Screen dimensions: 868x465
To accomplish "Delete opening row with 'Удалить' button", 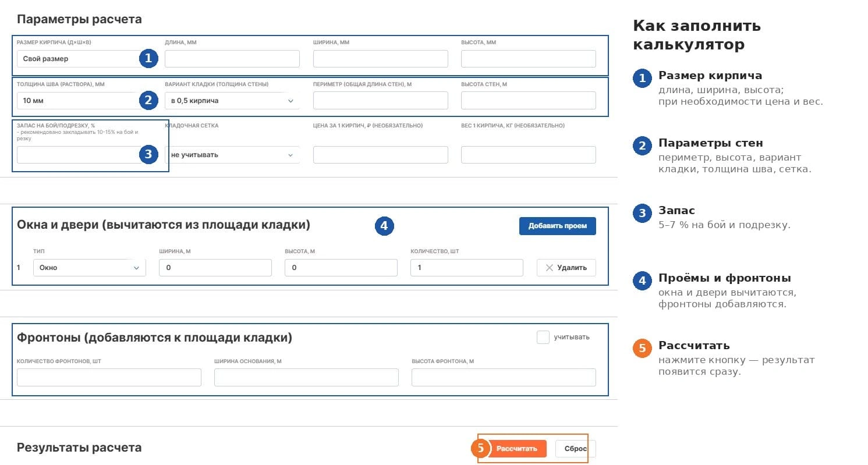I will [566, 268].
